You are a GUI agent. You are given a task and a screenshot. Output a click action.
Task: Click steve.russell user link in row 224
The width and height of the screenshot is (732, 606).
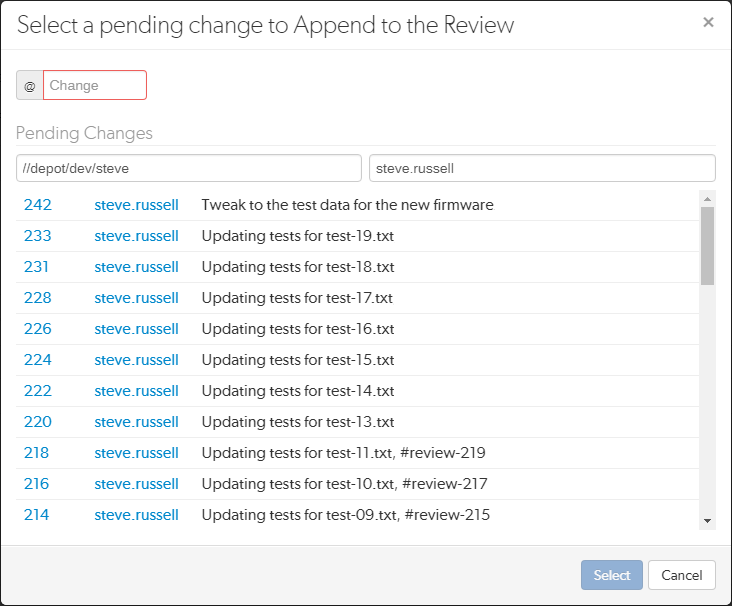tap(136, 359)
